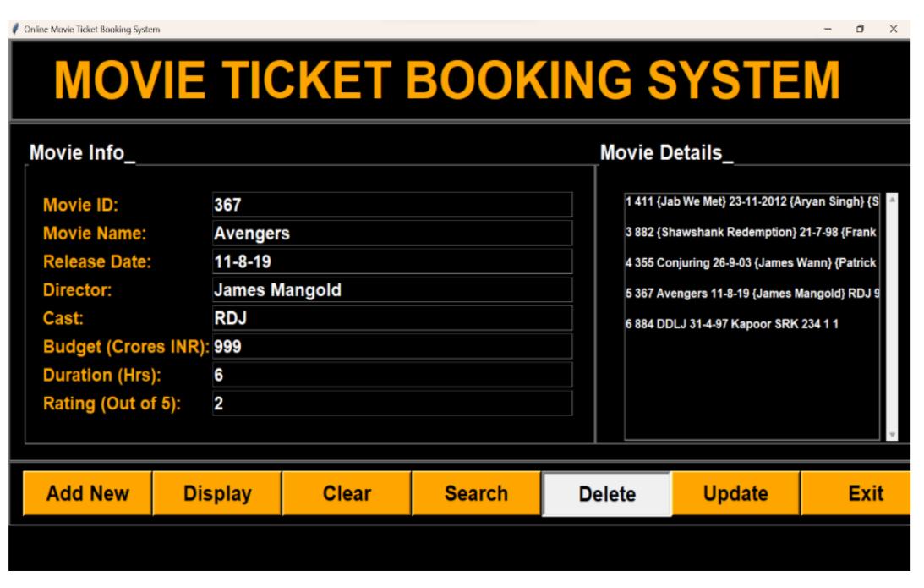
Task: Click the Movie Name field containing Avengers
Action: 391,234
